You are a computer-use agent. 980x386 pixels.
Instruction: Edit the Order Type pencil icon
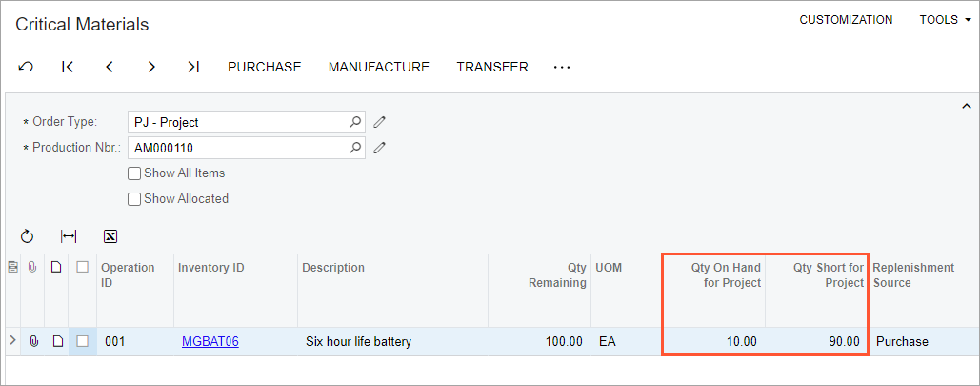click(x=380, y=122)
